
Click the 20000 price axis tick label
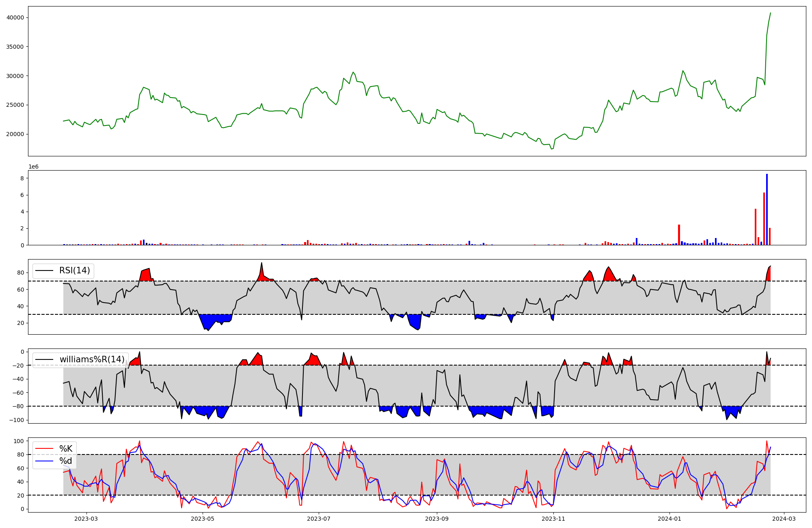[15, 134]
